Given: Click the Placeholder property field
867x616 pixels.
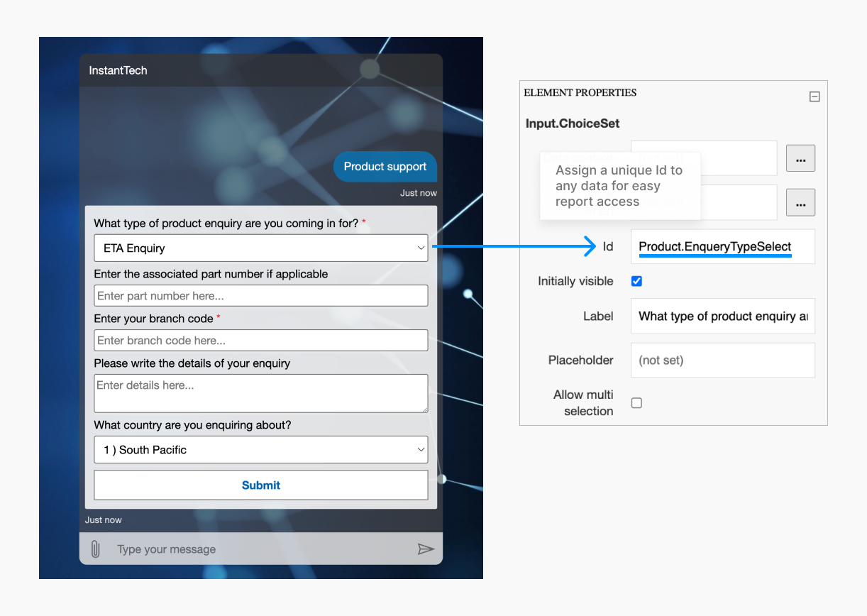Looking at the screenshot, I should [722, 361].
